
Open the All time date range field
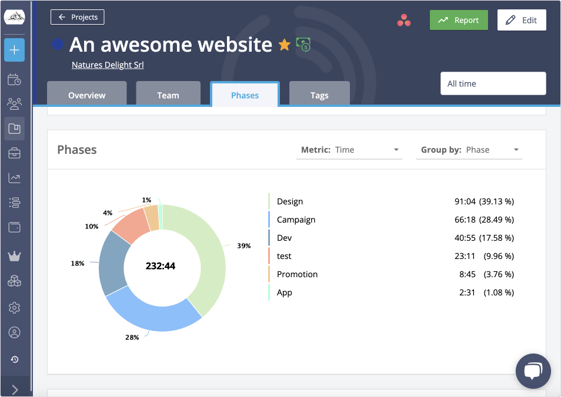[493, 83]
